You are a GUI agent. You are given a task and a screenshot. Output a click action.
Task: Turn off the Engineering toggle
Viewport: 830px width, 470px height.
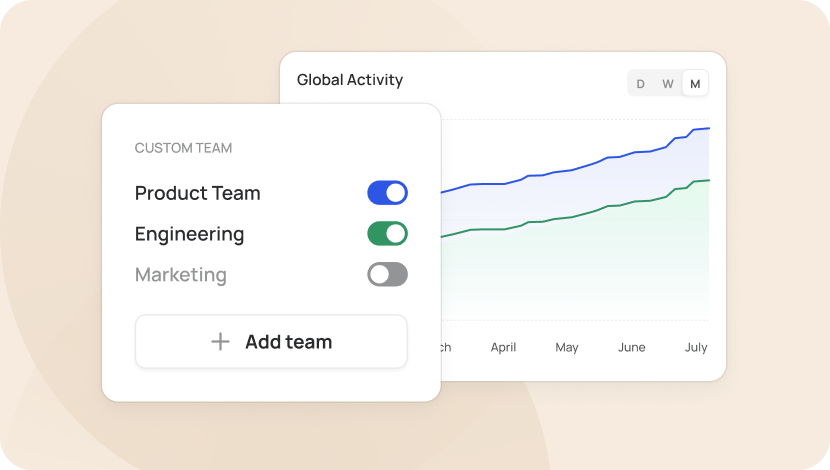(x=387, y=233)
